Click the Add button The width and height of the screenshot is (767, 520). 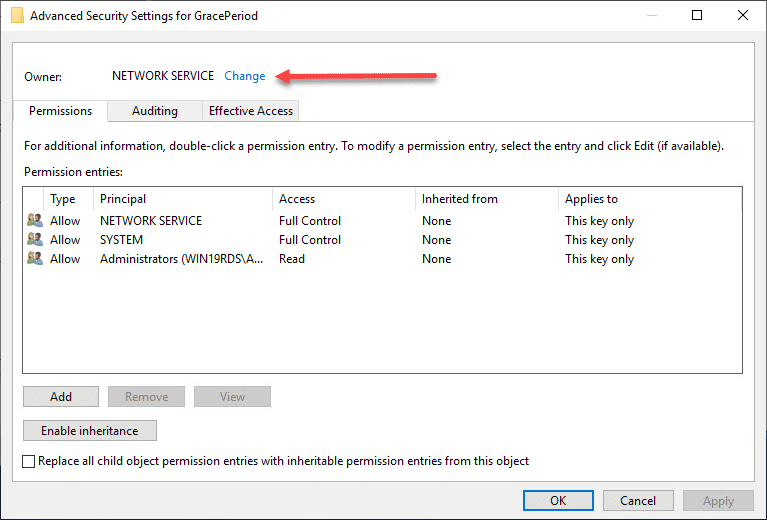point(61,397)
